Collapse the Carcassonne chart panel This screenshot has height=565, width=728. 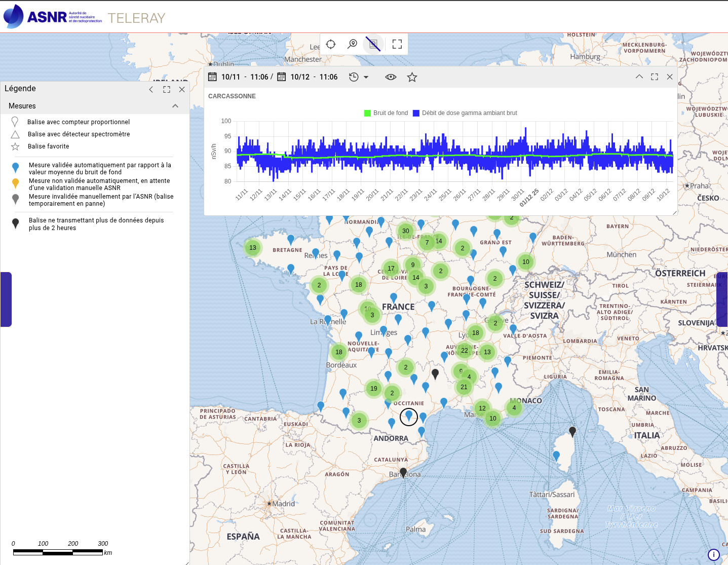coord(639,77)
